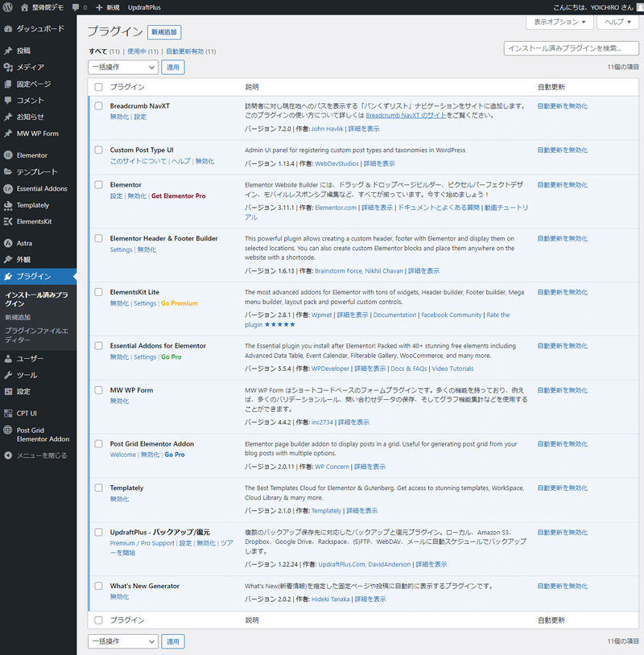Open the users icon (ユーザー)
Image resolution: width=644 pixels, height=655 pixels.
[x=8, y=358]
